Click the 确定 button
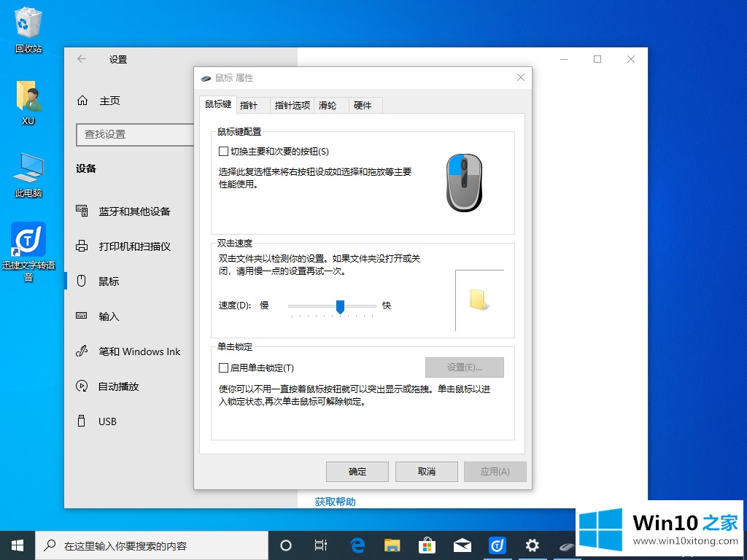The height and width of the screenshot is (560, 747). tap(357, 472)
